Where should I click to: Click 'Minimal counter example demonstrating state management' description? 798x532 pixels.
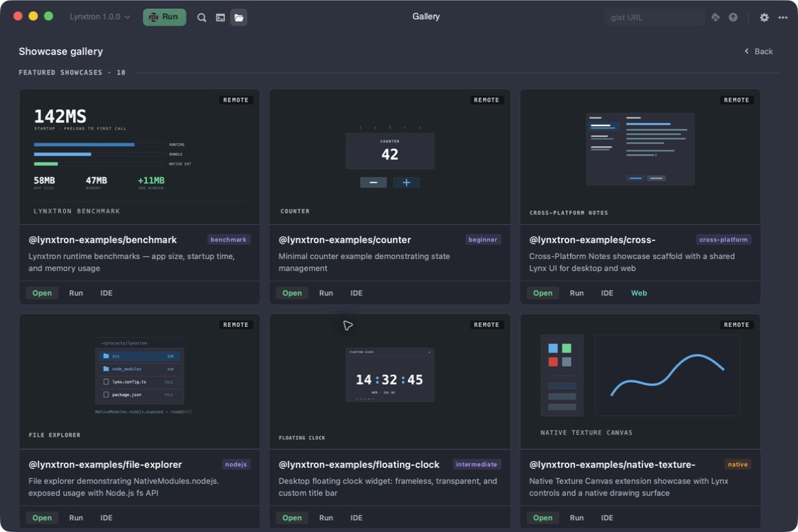pyautogui.click(x=364, y=262)
